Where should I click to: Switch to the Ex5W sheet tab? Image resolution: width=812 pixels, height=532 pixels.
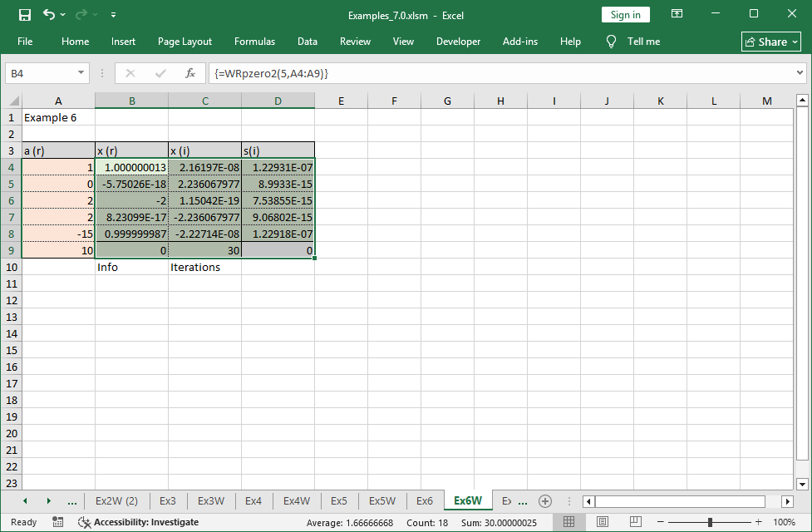(382, 501)
